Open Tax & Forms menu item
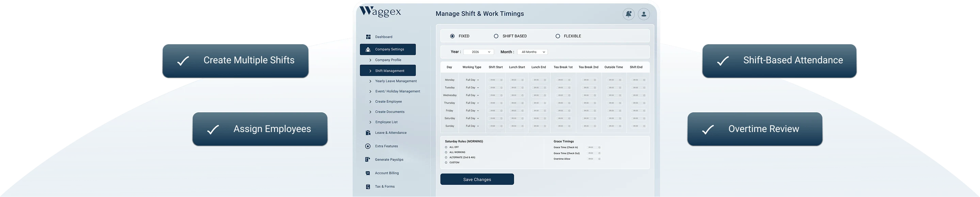The height and width of the screenshot is (197, 980). [x=385, y=187]
